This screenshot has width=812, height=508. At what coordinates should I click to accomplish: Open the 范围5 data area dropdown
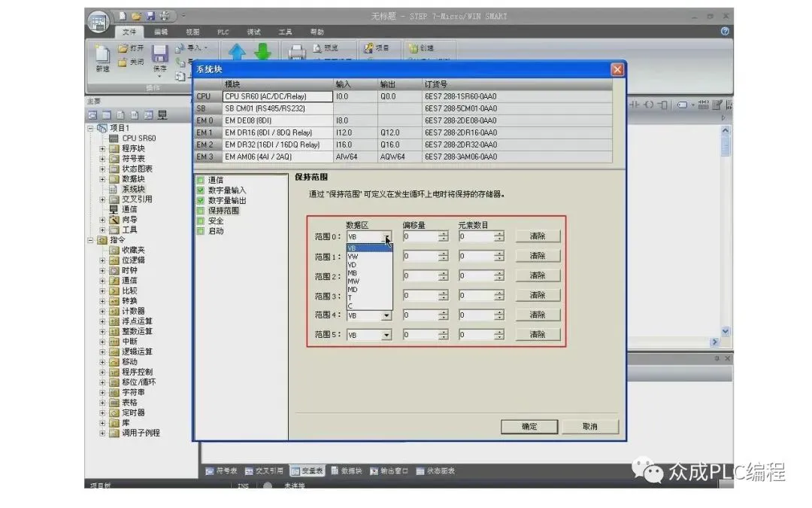pyautogui.click(x=386, y=335)
